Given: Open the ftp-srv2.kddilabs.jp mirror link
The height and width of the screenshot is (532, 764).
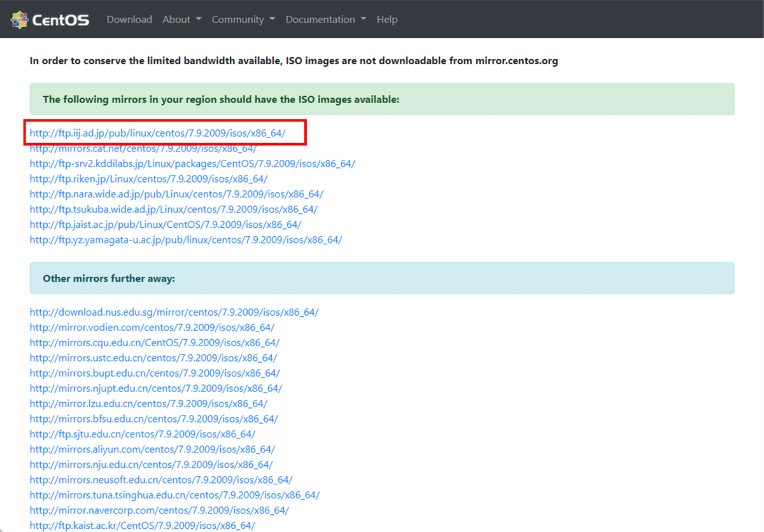Looking at the screenshot, I should [192, 164].
